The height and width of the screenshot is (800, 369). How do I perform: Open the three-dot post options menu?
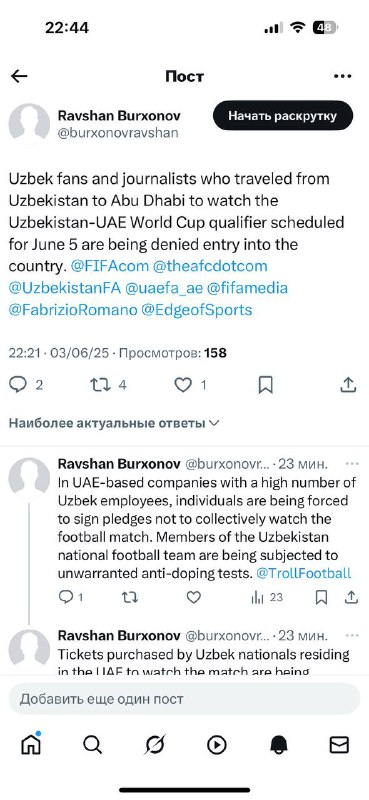(x=342, y=77)
